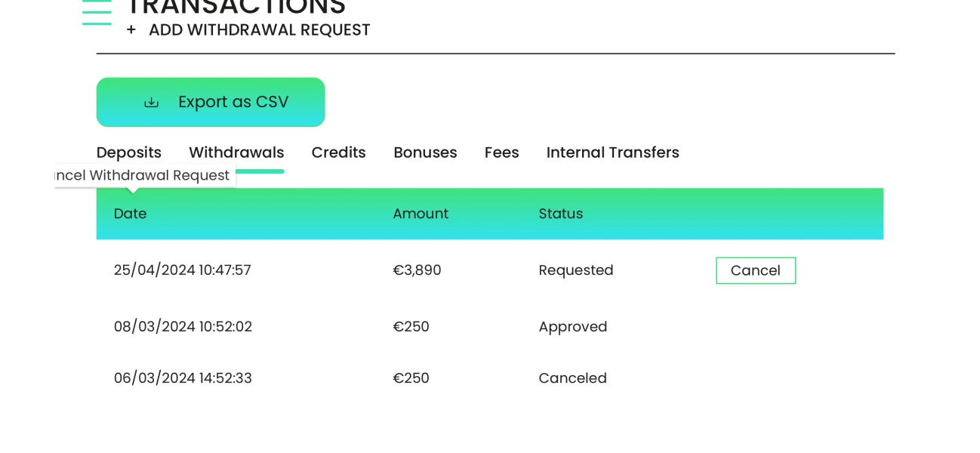The height and width of the screenshot is (453, 980).
Task: Select the Withdrawals tab
Action: 236,153
